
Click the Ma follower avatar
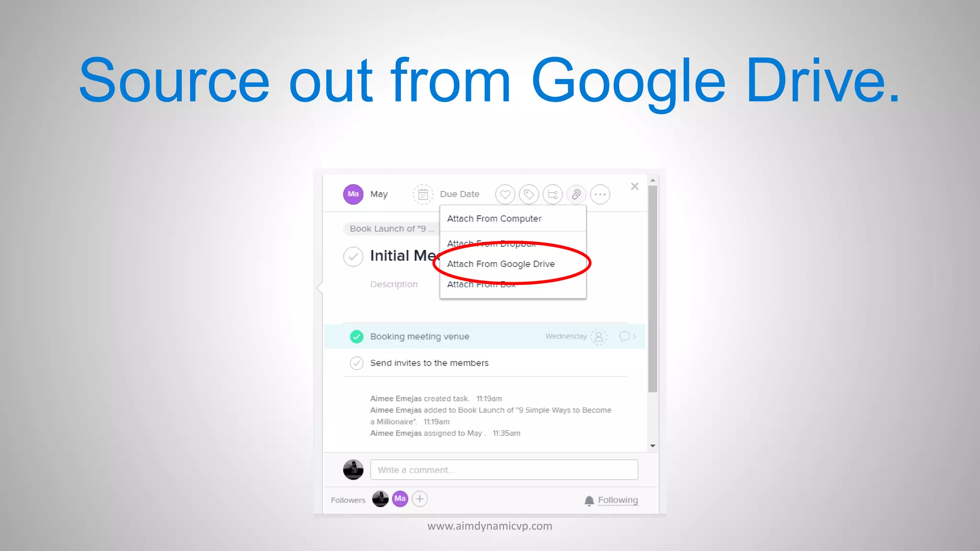400,499
